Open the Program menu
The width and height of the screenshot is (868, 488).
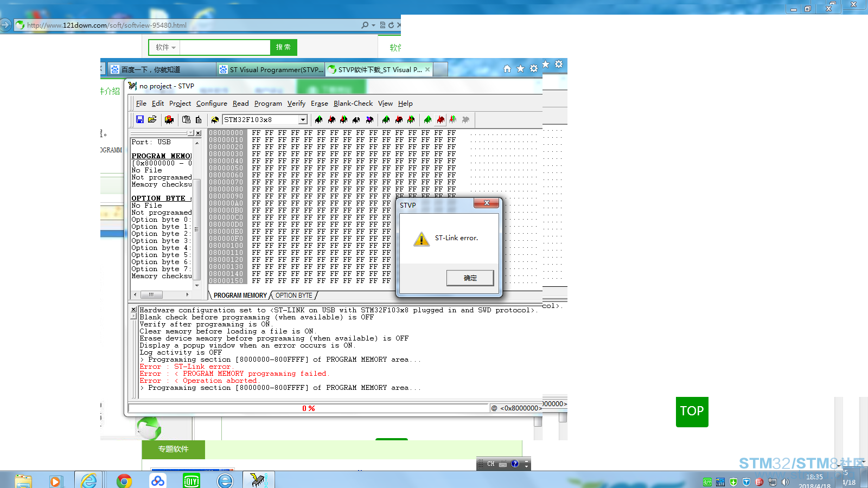point(268,104)
